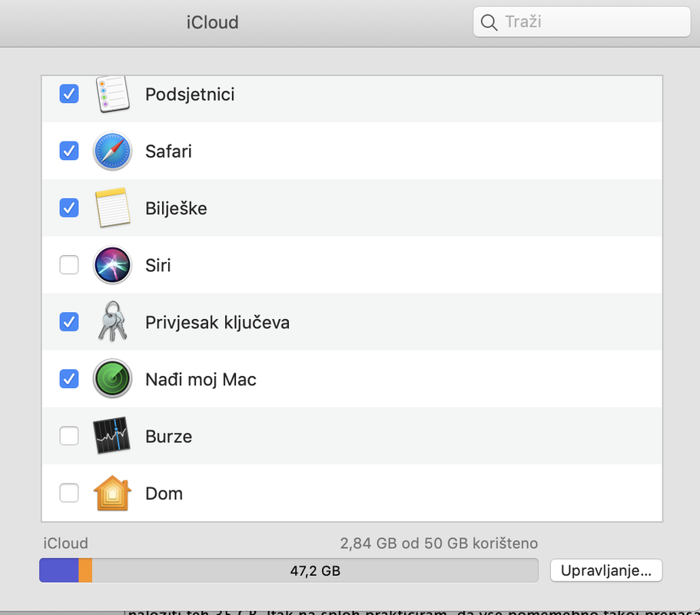Enable the Siri checkbox
The image size is (700, 615).
pyautogui.click(x=69, y=265)
